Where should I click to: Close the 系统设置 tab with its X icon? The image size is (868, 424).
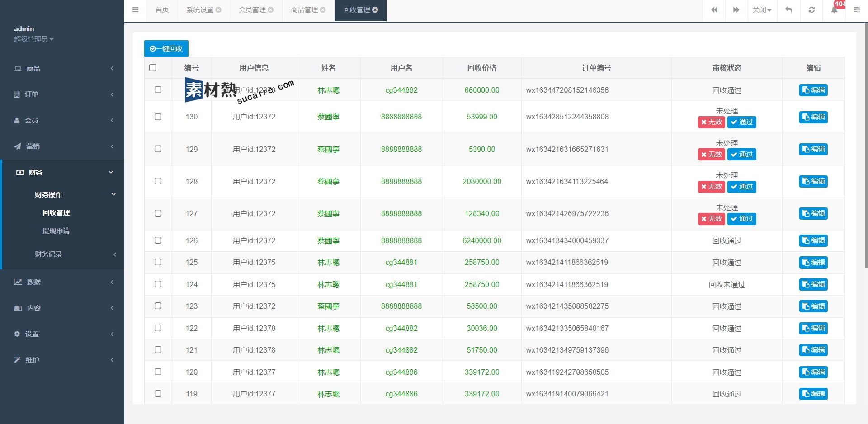coord(219,10)
